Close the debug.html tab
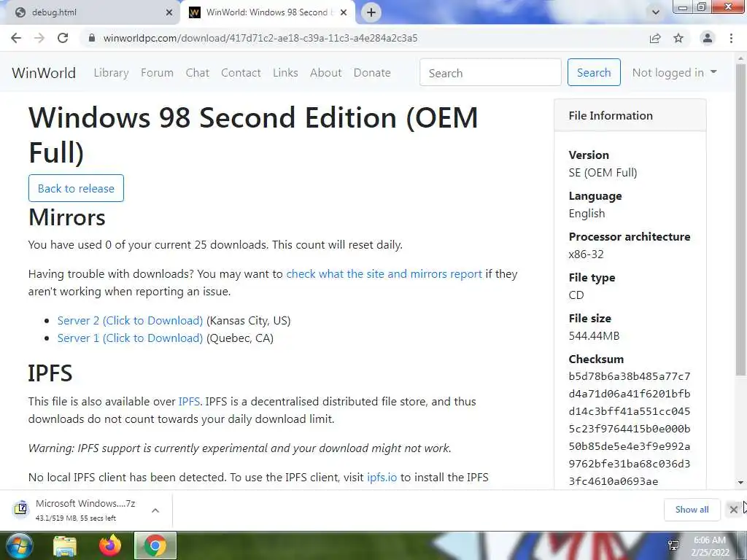Image resolution: width=747 pixels, height=560 pixels. coord(169,12)
